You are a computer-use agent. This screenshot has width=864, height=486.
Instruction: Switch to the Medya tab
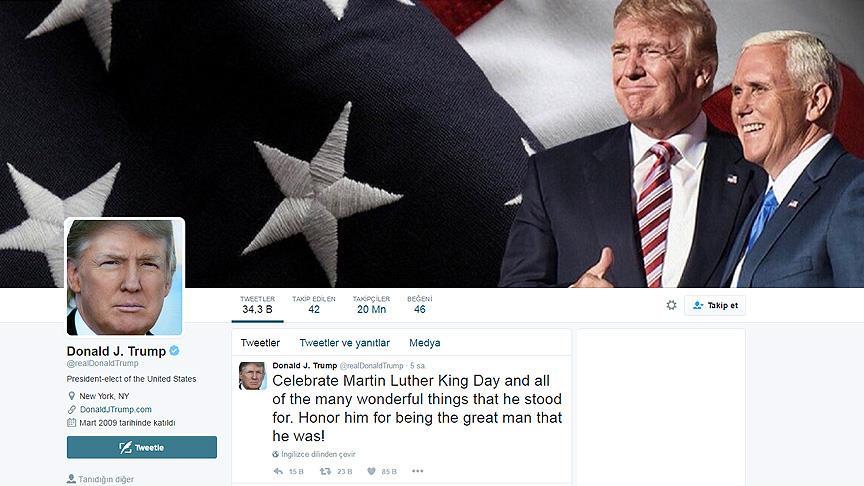pos(424,343)
